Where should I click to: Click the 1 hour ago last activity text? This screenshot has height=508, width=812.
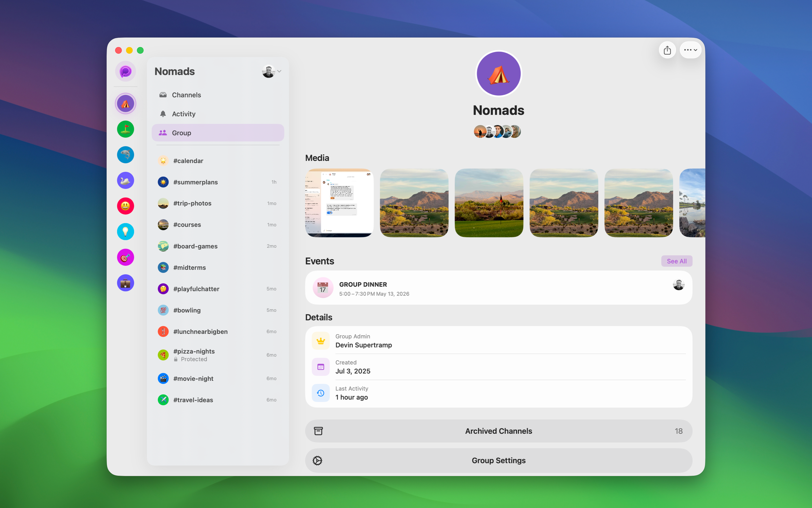click(352, 397)
